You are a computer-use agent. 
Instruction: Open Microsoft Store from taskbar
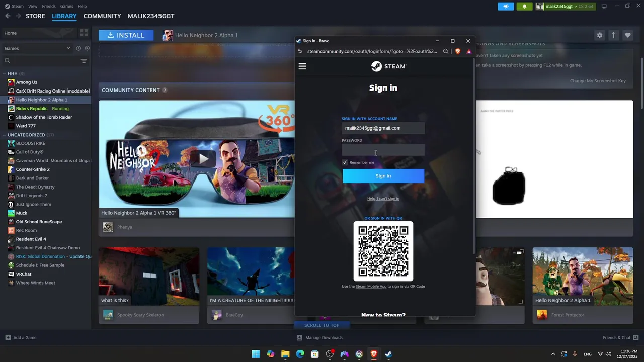point(314,354)
